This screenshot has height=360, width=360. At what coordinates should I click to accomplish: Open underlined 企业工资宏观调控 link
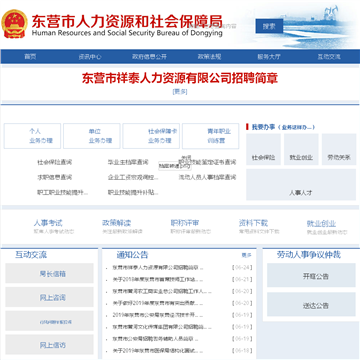pos(133,177)
